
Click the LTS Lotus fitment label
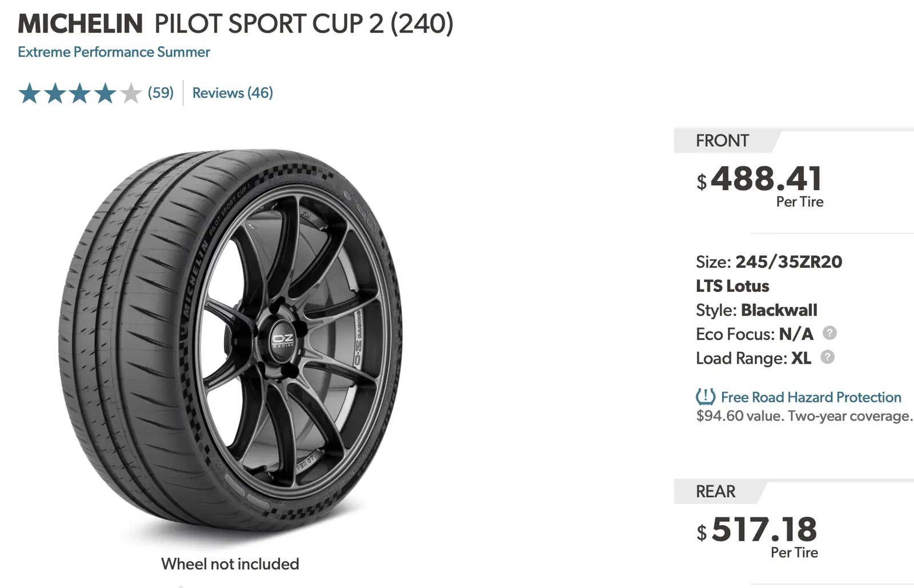(x=732, y=286)
